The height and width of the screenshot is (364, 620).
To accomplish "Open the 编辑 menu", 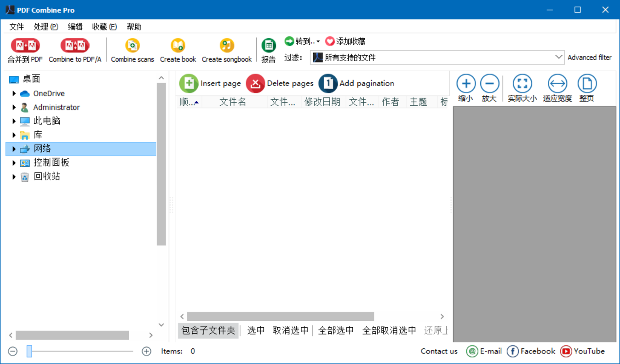I will click(75, 27).
